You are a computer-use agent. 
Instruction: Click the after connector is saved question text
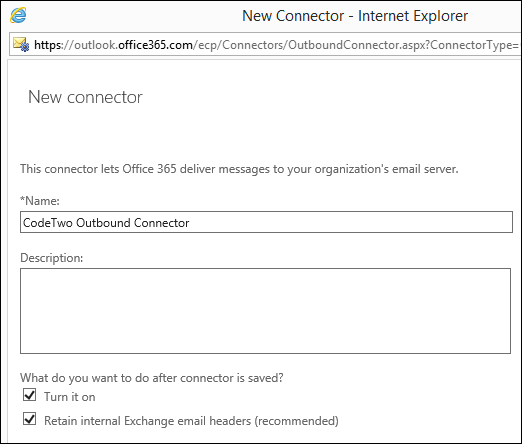pyautogui.click(x=152, y=378)
